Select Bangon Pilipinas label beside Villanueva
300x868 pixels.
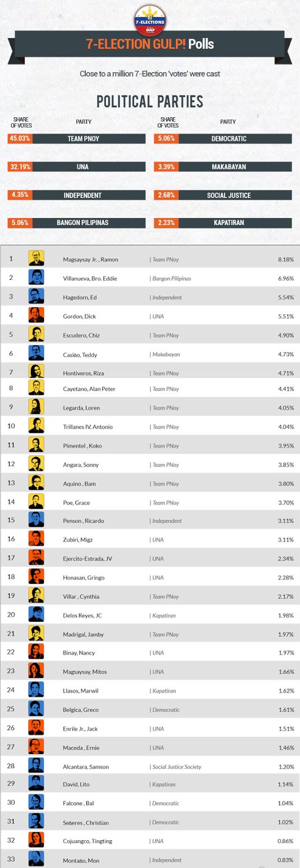pos(171,278)
